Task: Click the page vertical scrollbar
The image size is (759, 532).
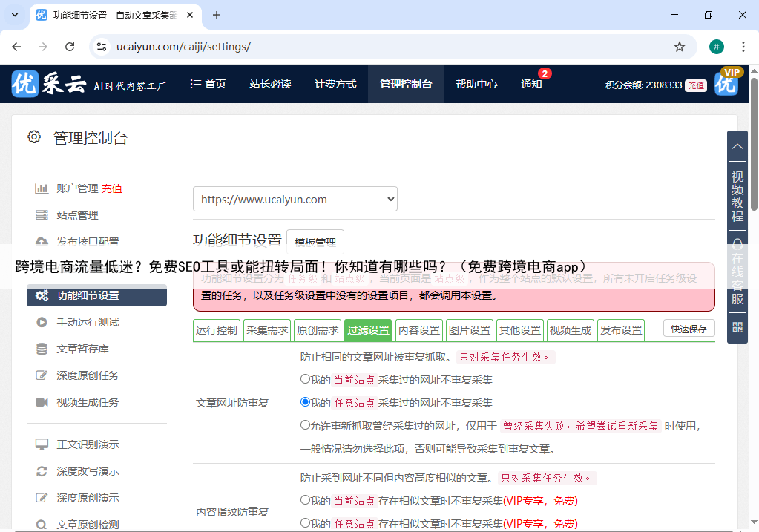Action: pyautogui.click(x=754, y=148)
